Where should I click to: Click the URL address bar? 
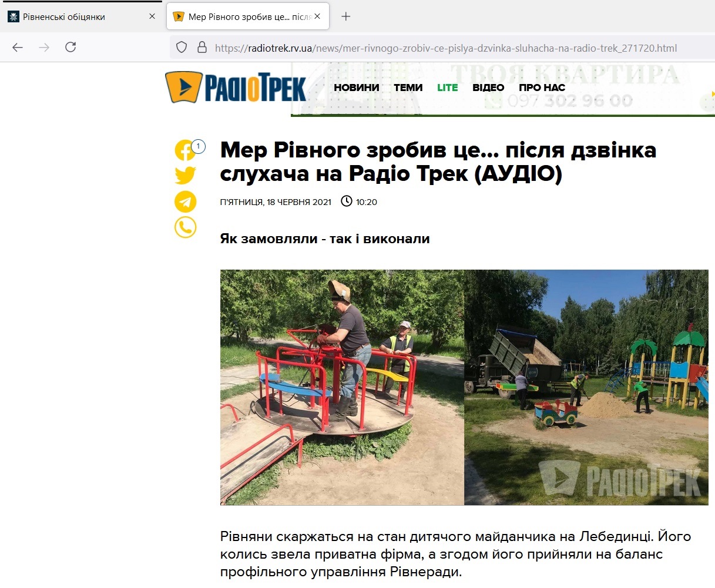445,48
